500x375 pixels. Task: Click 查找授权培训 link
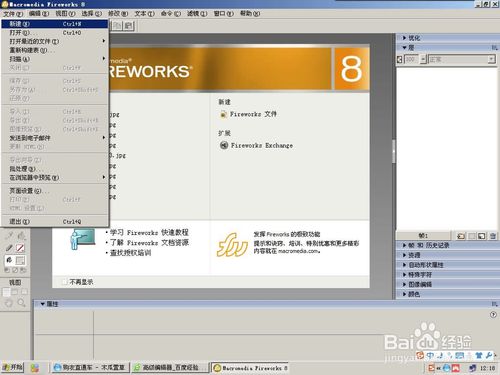130,253
